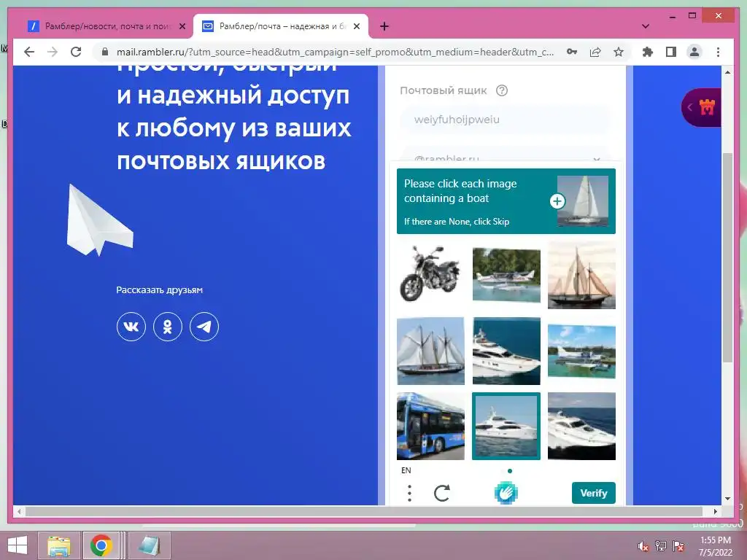Open hCaptcha hand logo info
The height and width of the screenshot is (560, 747).
point(506,493)
